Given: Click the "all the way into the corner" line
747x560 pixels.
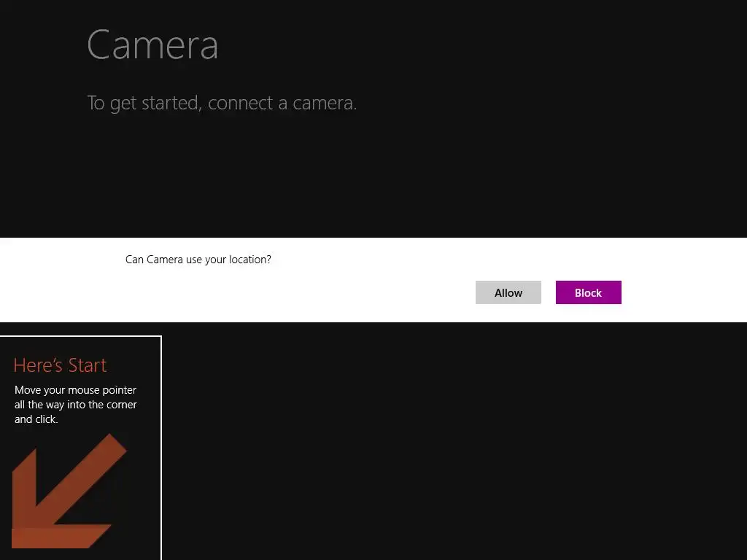Looking at the screenshot, I should (75, 405).
